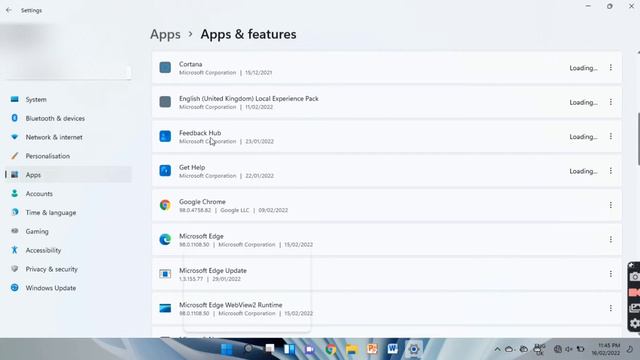The height and width of the screenshot is (360, 640).
Task: Open the three-dot menu for Feedback Hub
Action: pyautogui.click(x=611, y=136)
